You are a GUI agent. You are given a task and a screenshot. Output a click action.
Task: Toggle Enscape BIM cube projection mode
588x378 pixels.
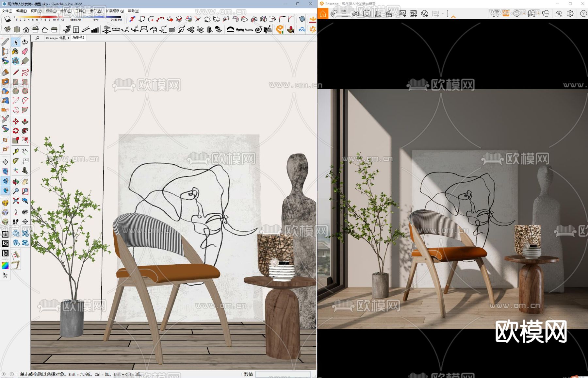517,13
